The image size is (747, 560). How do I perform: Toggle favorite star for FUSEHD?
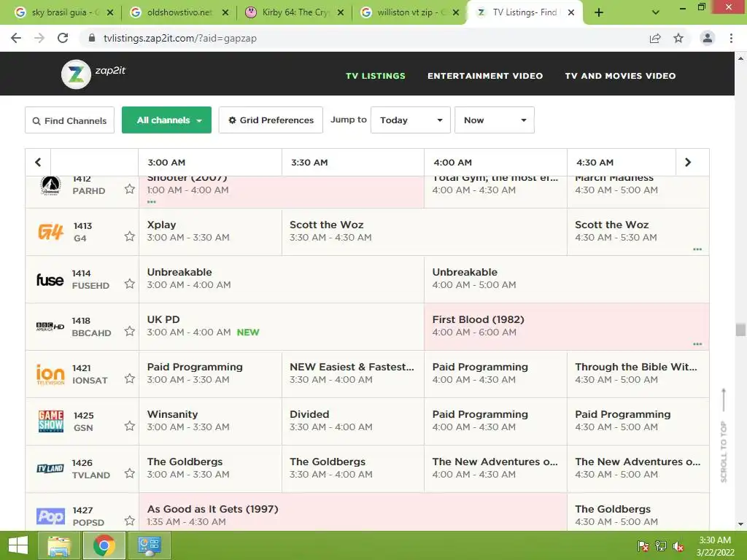(130, 284)
